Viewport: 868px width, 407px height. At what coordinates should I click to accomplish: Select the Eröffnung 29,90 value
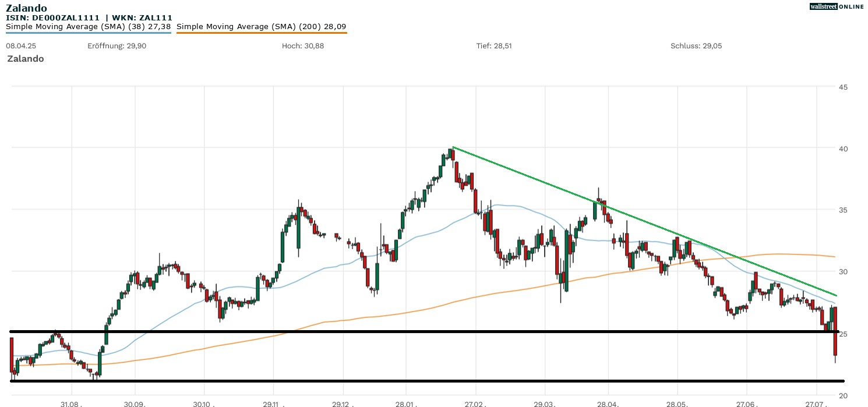[117, 46]
